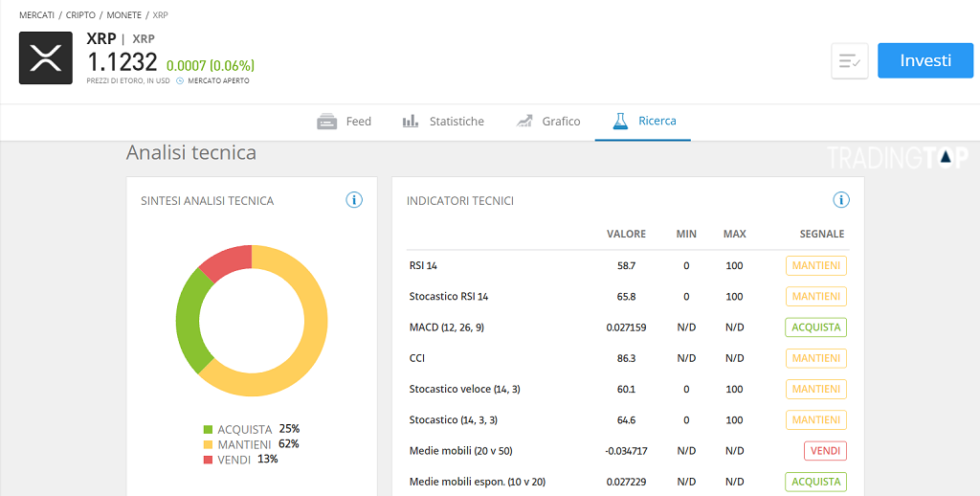Click the MANTIENI yellow legend square
This screenshot has height=496, width=980.
[x=208, y=444]
